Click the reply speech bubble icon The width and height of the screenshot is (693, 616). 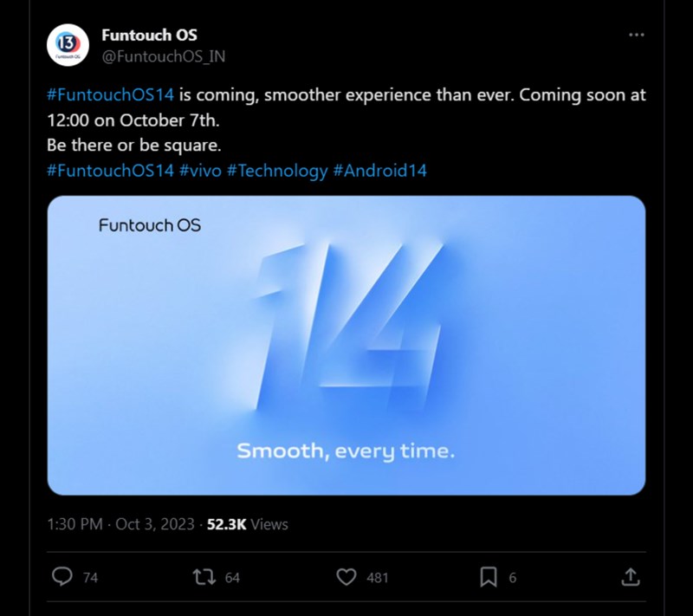[x=62, y=577]
